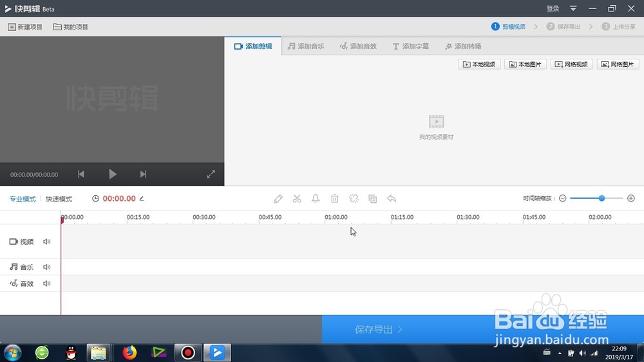Mute the 视频 track
Screen dimensions: 644x362
pyautogui.click(x=47, y=242)
